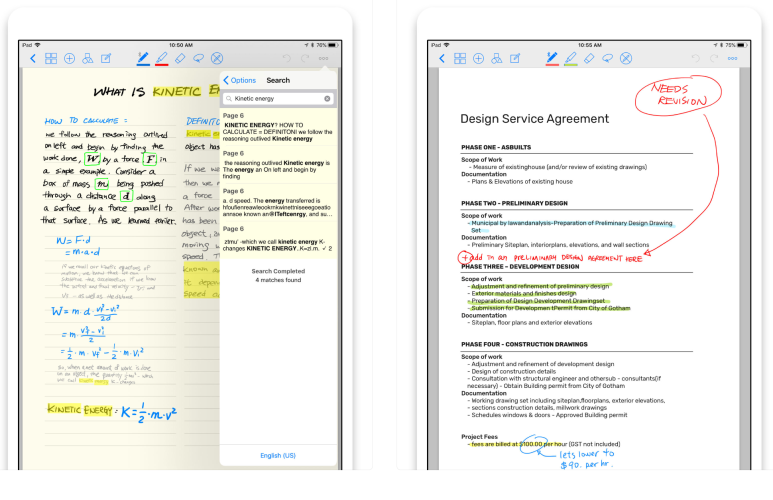This screenshot has width=773, height=500.
Task: Tap the 10:50 AM clock in the status bar
Action: [x=180, y=45]
